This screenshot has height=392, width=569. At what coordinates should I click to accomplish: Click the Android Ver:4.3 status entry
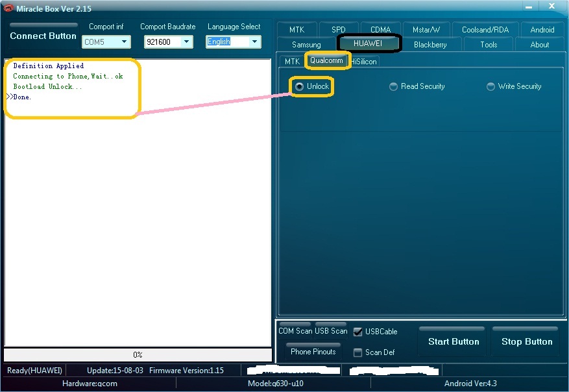470,384
